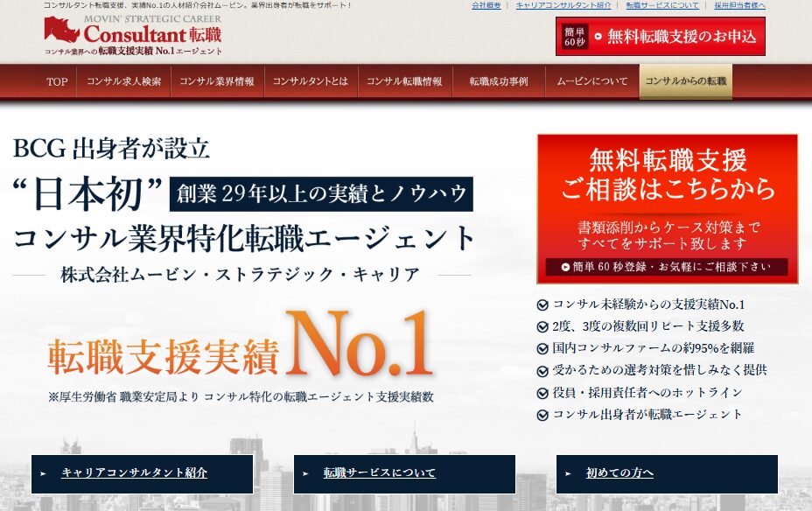Screen dimensions: 812x511
Task: Open the コンサル求人検索 navigation item
Action: click(x=123, y=81)
